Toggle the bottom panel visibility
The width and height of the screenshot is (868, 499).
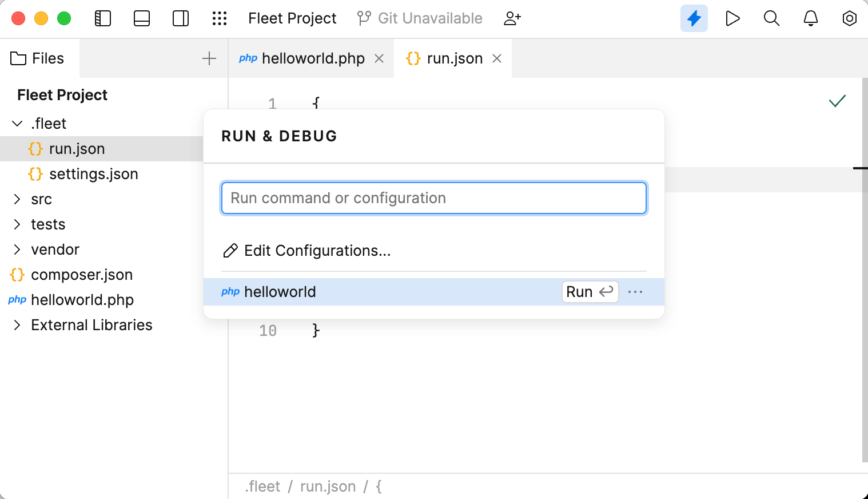[142, 18]
